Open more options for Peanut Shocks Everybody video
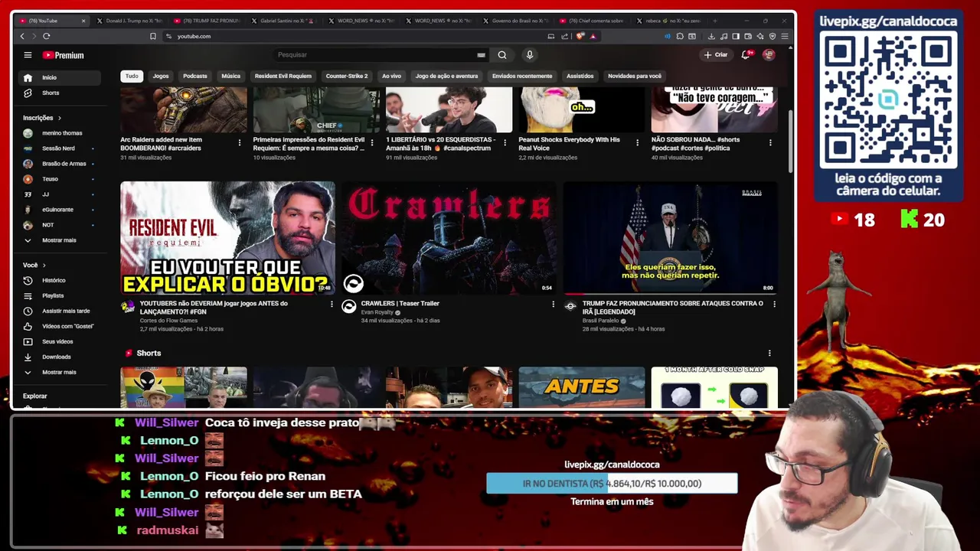 (x=638, y=142)
